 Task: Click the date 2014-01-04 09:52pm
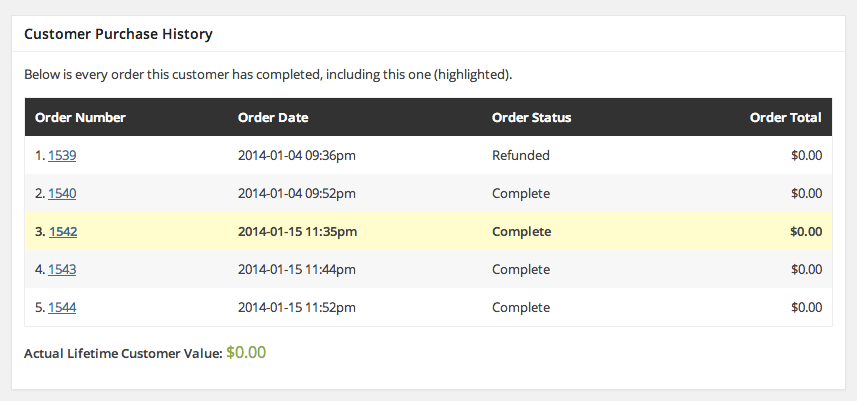tap(297, 194)
